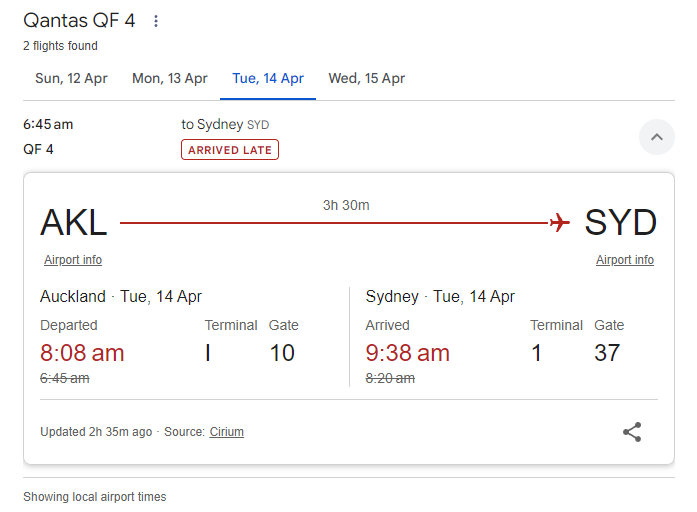This screenshot has width=697, height=512.
Task: Click the 3h 30m flight duration
Action: pyautogui.click(x=346, y=206)
